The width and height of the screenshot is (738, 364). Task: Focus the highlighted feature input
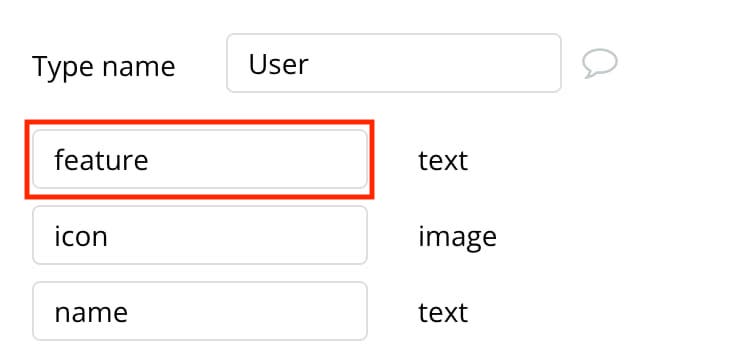tap(200, 159)
